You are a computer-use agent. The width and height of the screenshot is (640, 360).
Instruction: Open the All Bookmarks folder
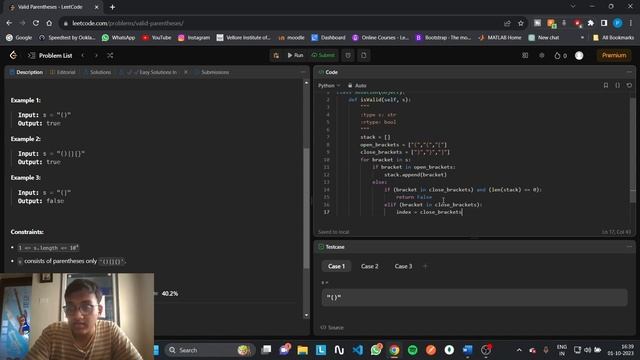[x=613, y=38]
